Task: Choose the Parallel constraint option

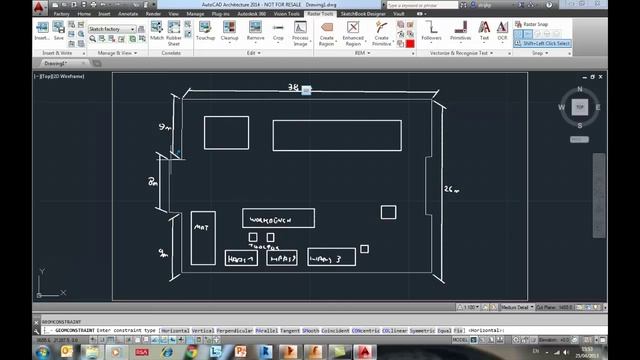Action: [x=267, y=331]
